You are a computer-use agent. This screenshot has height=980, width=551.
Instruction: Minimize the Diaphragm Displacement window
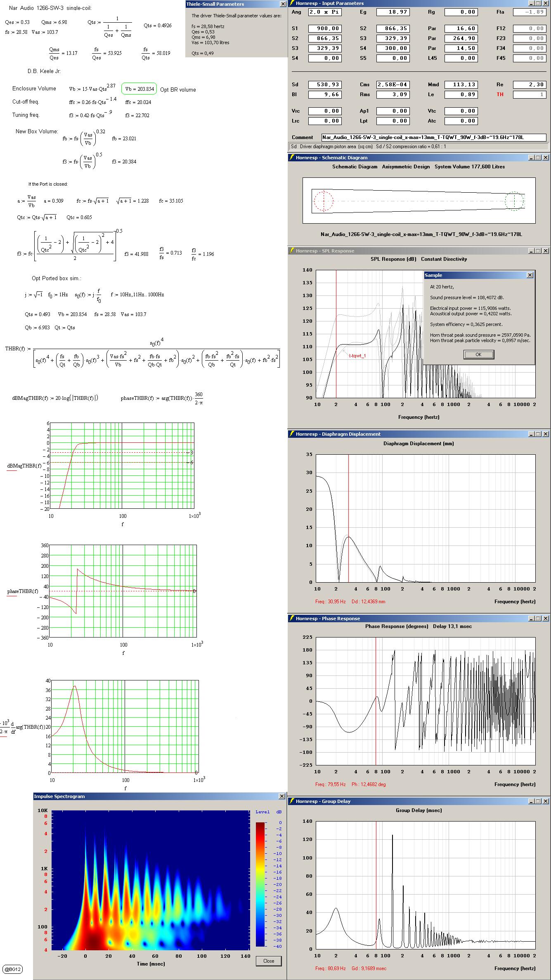click(x=531, y=434)
